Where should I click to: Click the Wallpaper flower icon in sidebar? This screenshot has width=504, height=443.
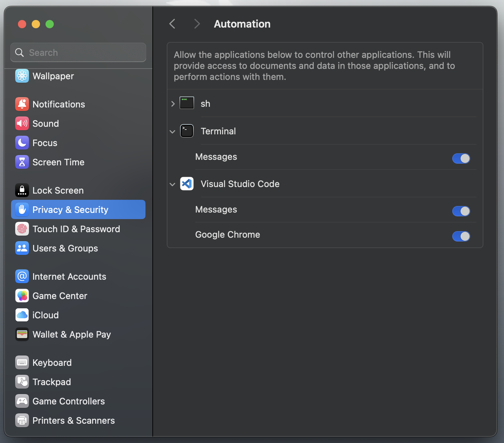click(x=22, y=76)
